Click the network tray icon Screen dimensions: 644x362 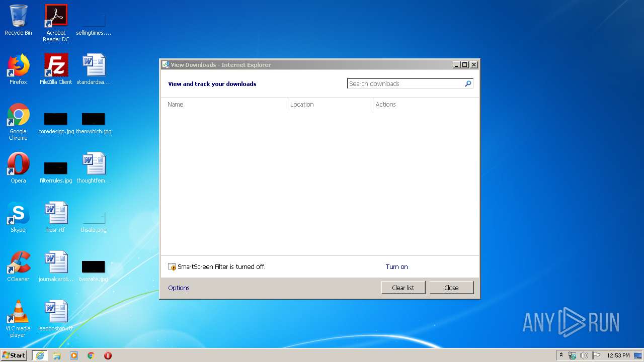coord(572,355)
